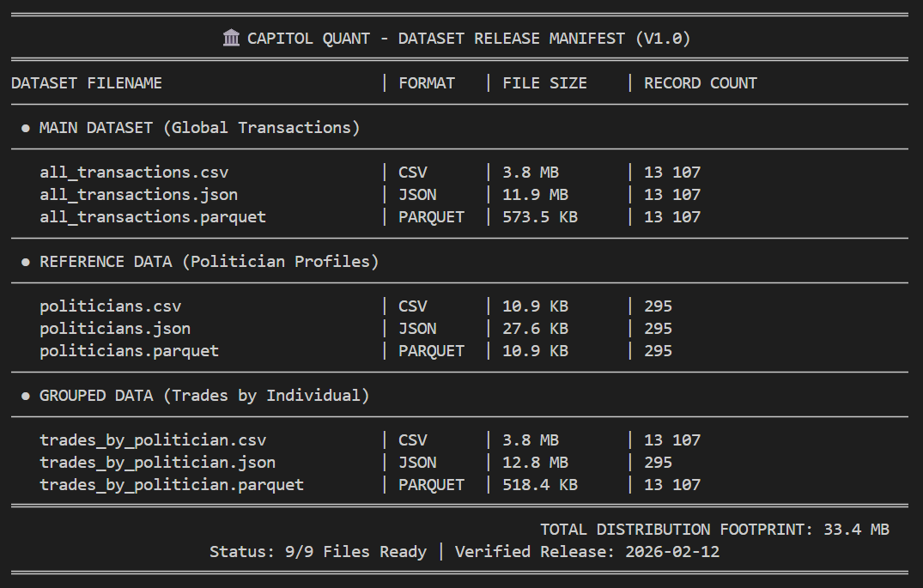923x588 pixels.
Task: Click the TOTAL DISTRIBUTION FOOTPRINT readout
Action: coord(715,529)
